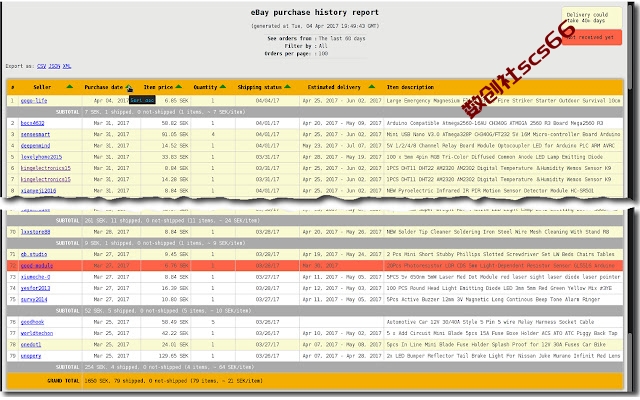Screen dimensions: 640x400
Task: Select the price 91.05 SEK in row 3
Action: click(x=175, y=134)
